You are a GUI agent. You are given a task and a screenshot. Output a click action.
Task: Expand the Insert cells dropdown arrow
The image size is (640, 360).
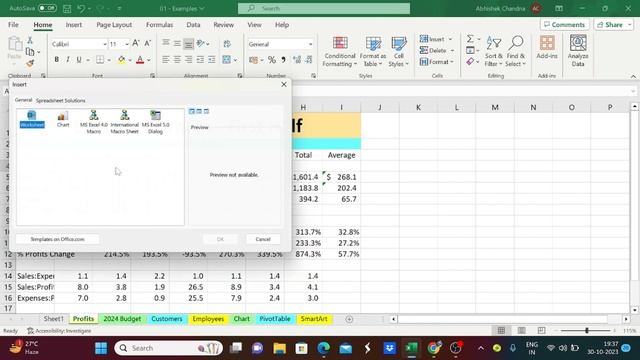pyautogui.click(x=450, y=39)
